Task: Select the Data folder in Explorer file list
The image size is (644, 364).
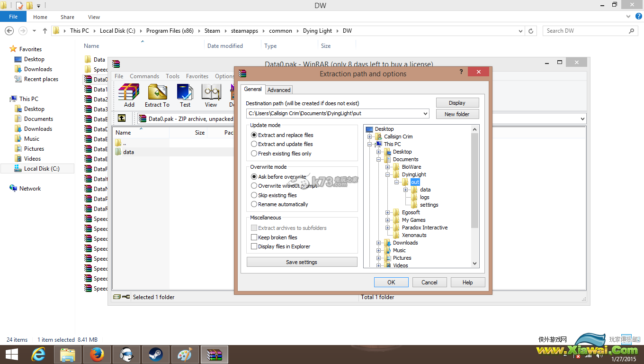Action: pos(95,60)
